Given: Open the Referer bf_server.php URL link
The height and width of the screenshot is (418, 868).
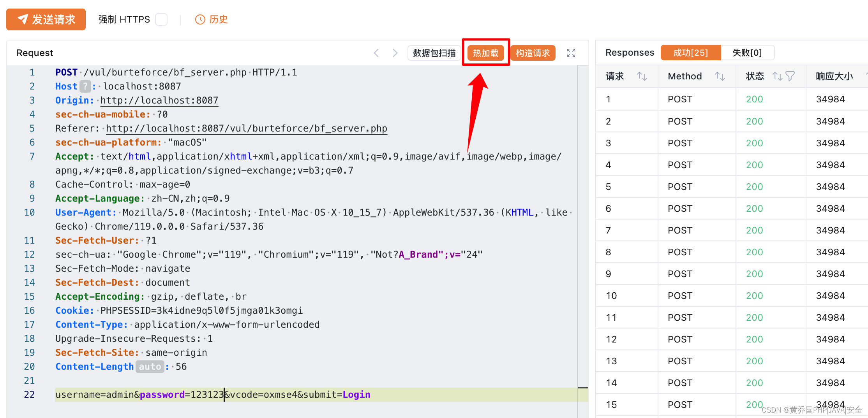Looking at the screenshot, I should pos(247,128).
